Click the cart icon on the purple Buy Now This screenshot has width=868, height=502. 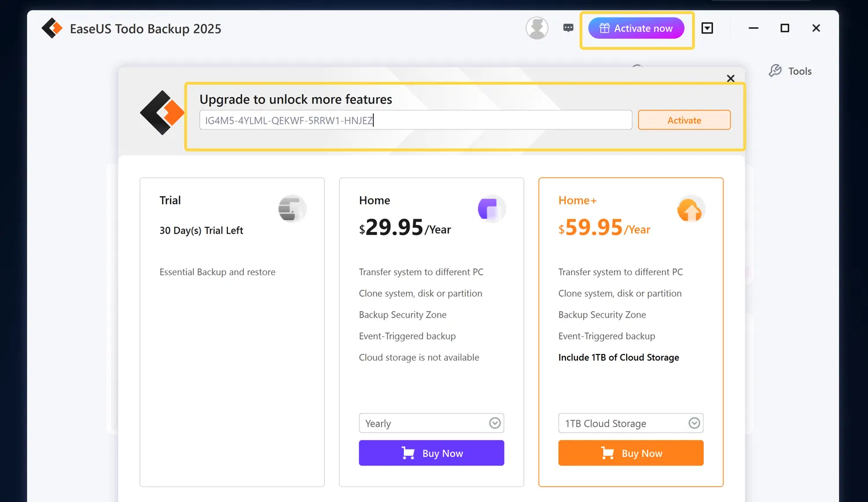click(x=410, y=453)
